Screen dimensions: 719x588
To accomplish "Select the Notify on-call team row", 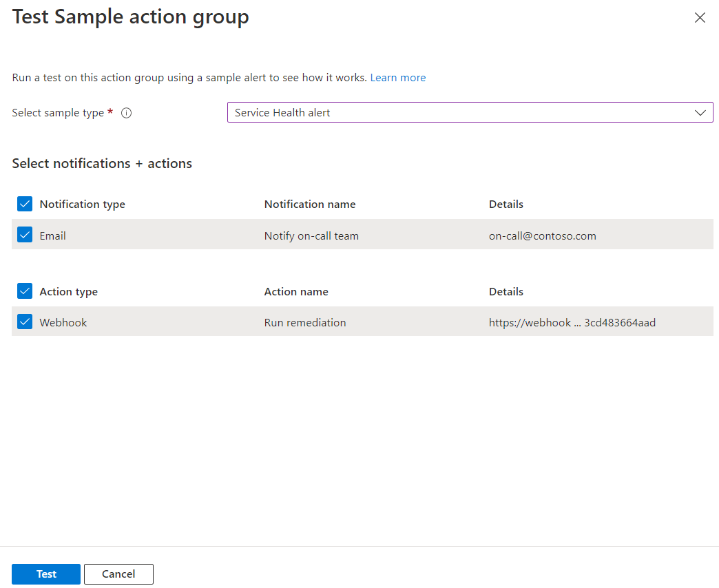I will click(x=311, y=236).
